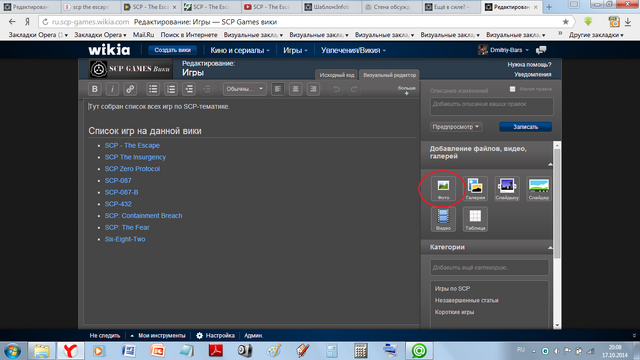The image size is (640, 360).
Task: Apply italic formatting with the I button
Action: (112, 89)
